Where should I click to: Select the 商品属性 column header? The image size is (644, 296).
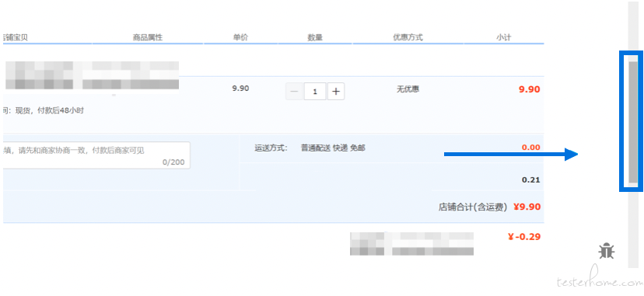pos(148,37)
